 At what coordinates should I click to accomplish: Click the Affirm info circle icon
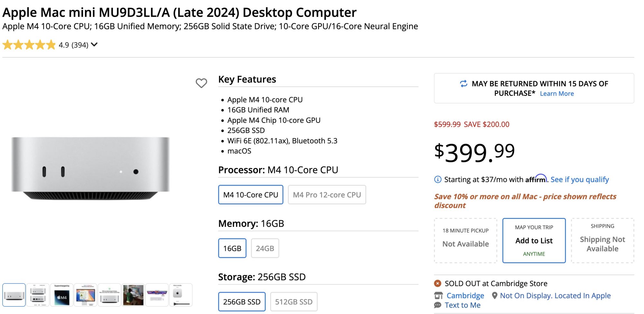[x=438, y=180]
